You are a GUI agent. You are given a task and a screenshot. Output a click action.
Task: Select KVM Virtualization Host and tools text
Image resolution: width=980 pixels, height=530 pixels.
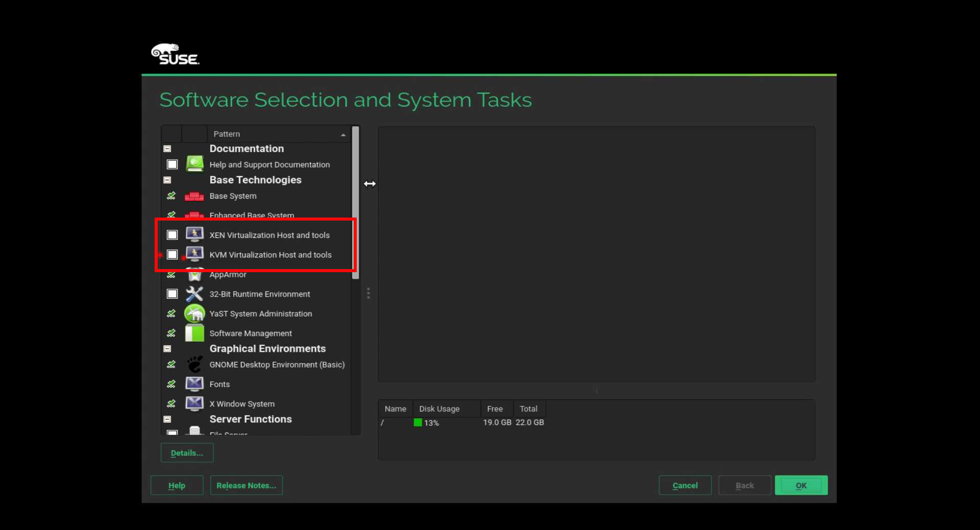pos(271,254)
